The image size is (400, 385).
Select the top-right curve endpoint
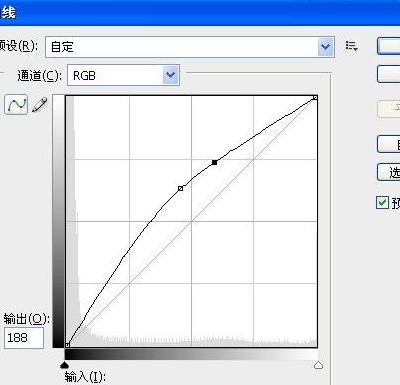coord(315,98)
